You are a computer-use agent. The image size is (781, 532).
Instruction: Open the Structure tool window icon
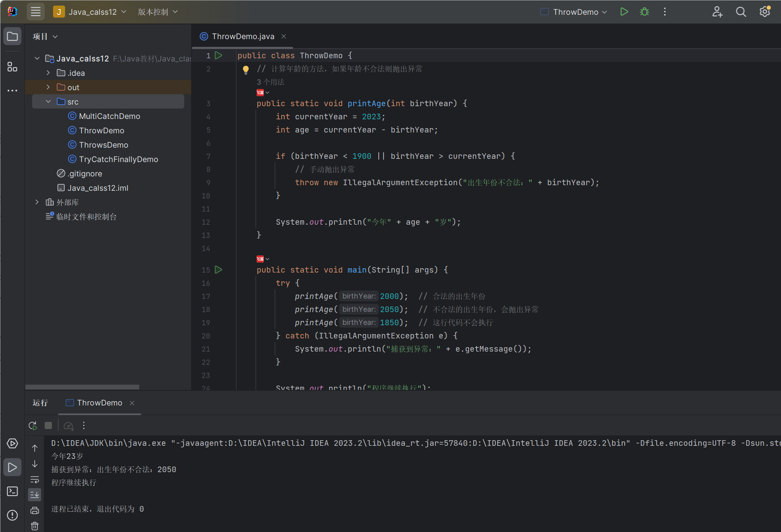12,67
